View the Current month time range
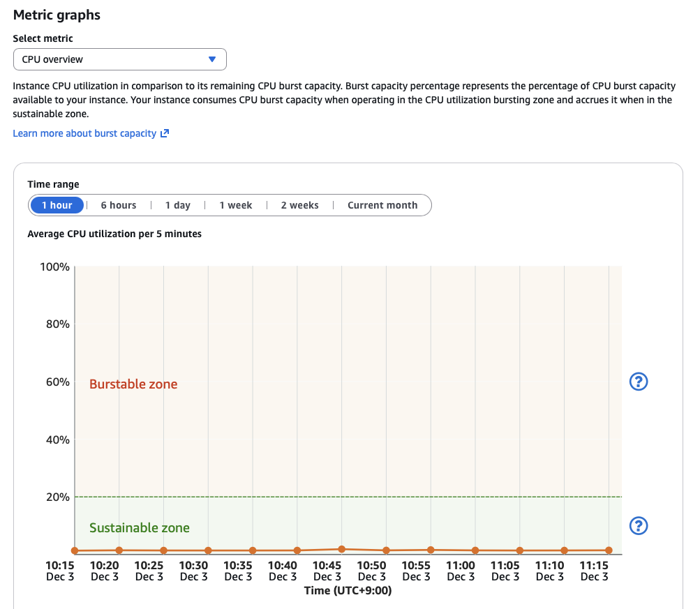700x609 pixels. click(x=382, y=205)
